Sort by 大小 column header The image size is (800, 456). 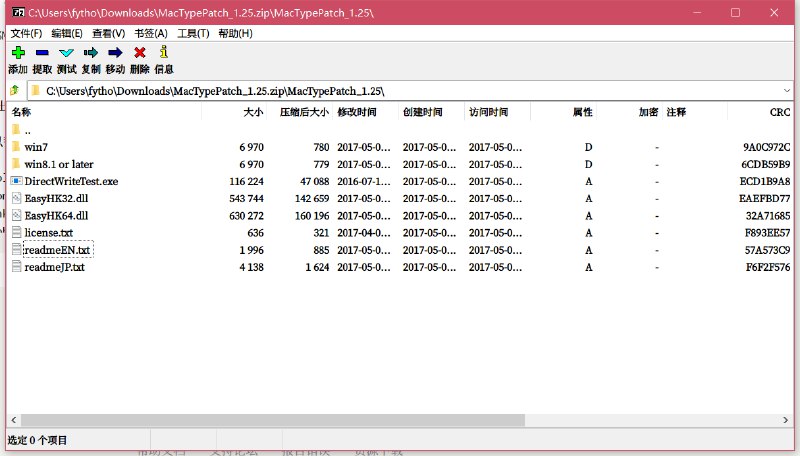(234, 112)
